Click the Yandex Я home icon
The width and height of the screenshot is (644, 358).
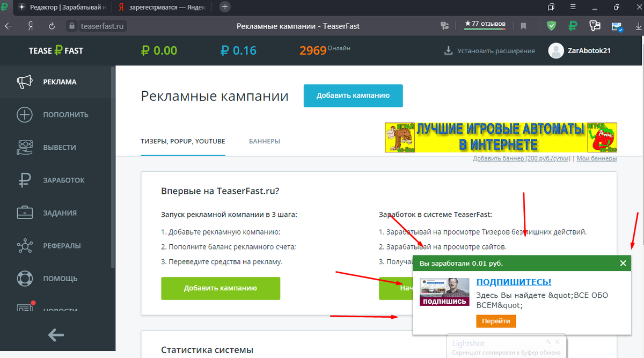click(31, 26)
